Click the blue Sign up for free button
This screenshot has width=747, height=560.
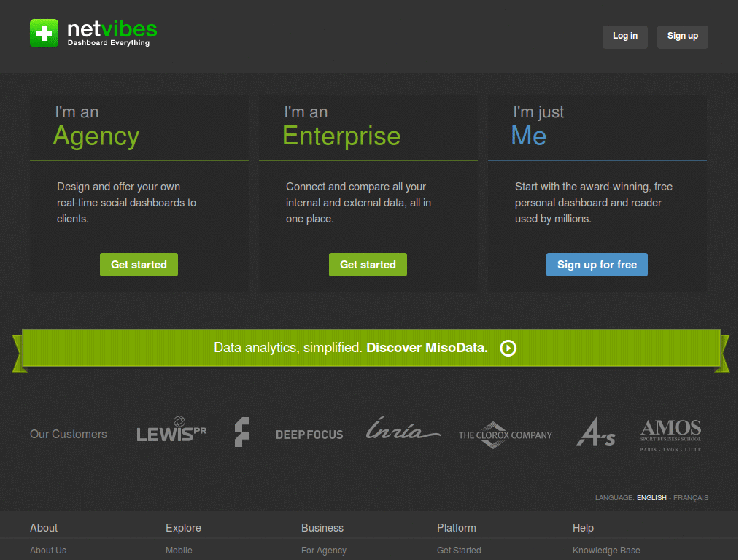[597, 264]
